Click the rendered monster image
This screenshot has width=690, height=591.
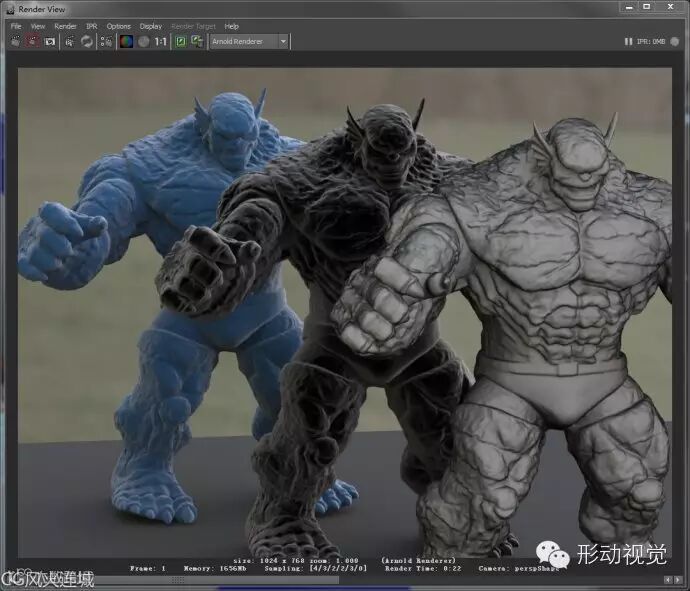click(x=345, y=312)
